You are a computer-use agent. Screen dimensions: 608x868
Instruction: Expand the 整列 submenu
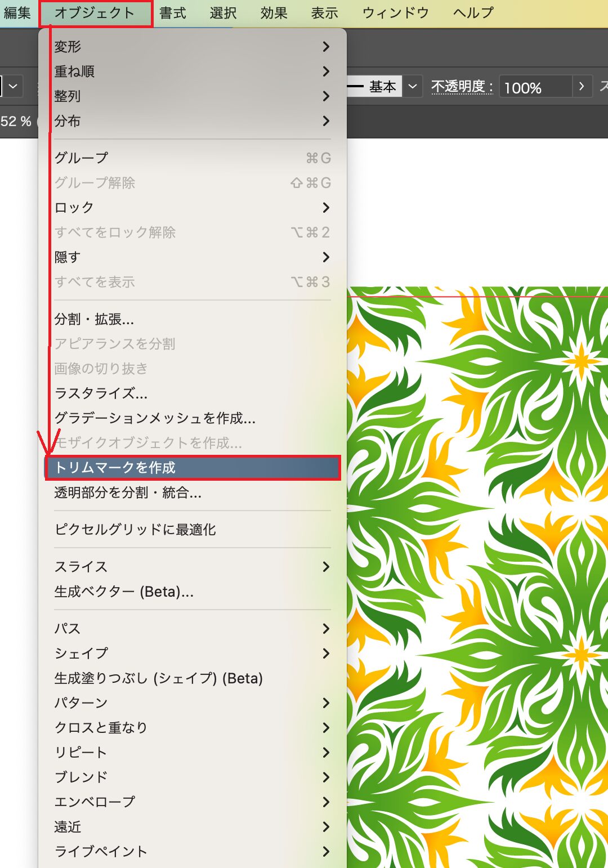pos(193,96)
